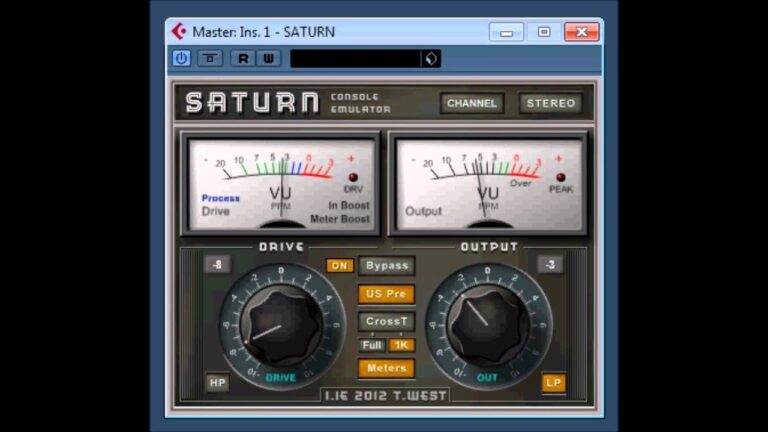Click the Cubase logo in title bar
This screenshot has height=432, width=768.
point(179,31)
